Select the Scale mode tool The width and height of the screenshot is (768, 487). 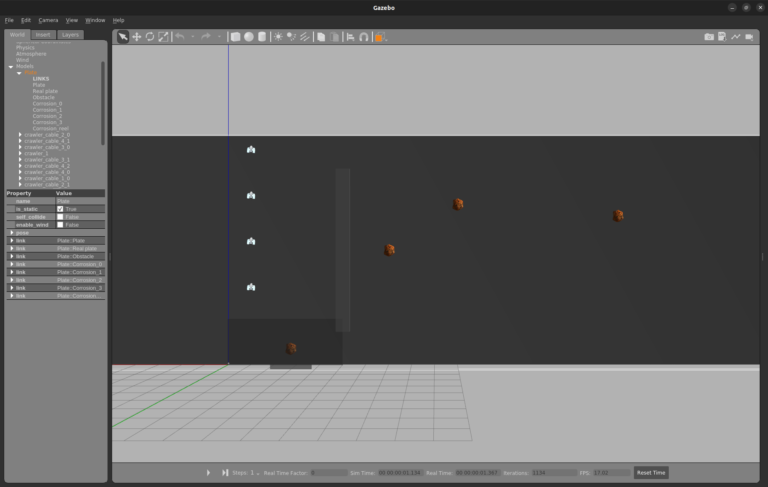[x=163, y=37]
